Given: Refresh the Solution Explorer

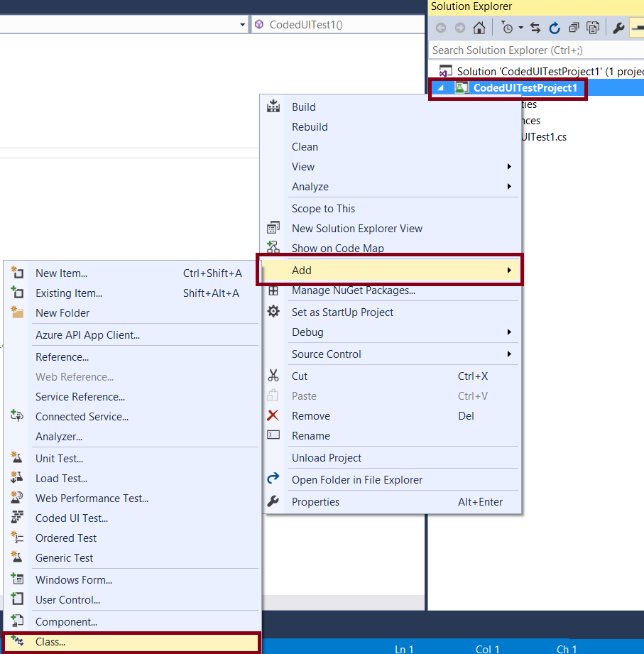Looking at the screenshot, I should click(x=554, y=27).
